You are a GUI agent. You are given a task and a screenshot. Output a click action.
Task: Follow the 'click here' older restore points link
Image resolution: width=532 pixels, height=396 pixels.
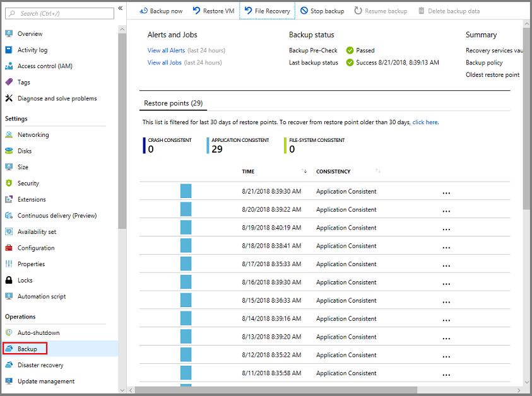point(425,122)
